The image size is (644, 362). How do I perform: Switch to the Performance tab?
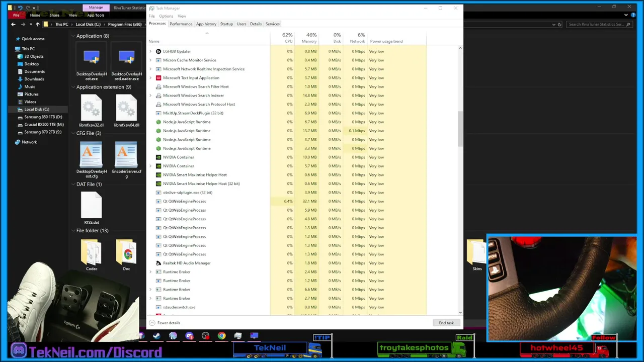181,24
